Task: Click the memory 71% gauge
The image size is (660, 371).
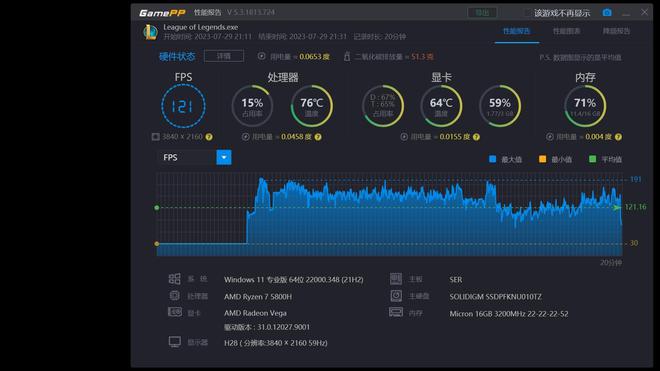Action: click(585, 106)
